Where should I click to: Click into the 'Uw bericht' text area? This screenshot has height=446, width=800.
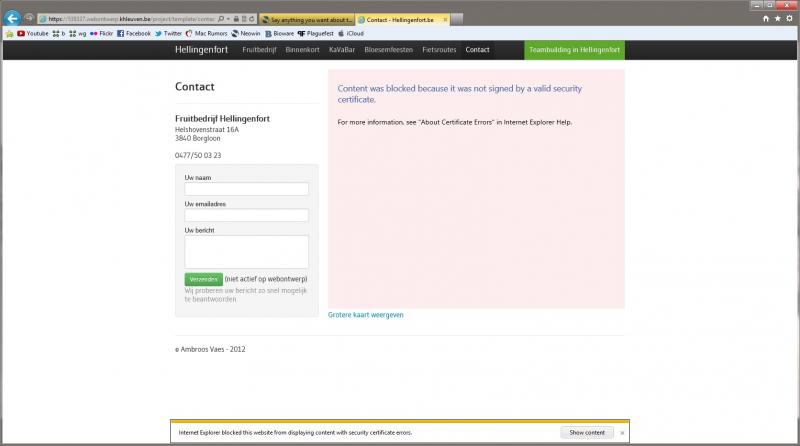pos(246,252)
